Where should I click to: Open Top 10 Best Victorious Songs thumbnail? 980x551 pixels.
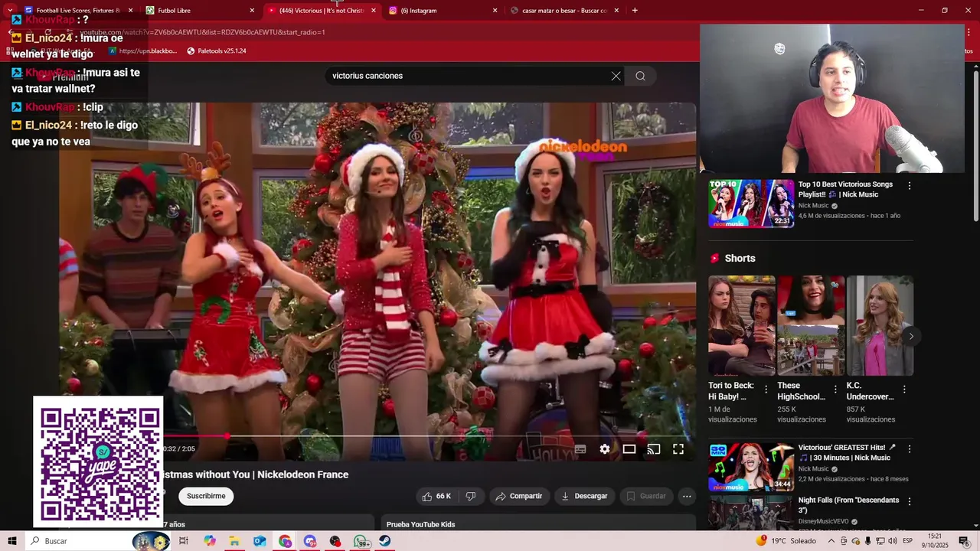pyautogui.click(x=751, y=204)
